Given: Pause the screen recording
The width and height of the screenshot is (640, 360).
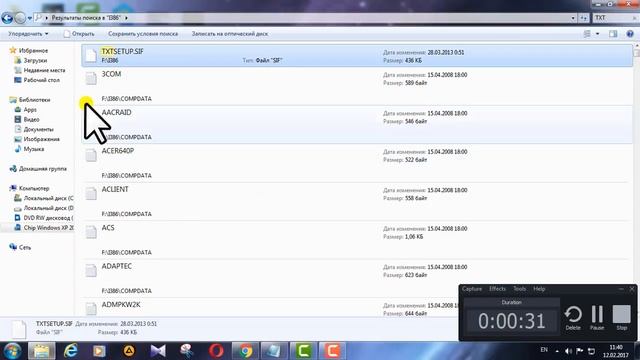Looking at the screenshot, I should (597, 318).
